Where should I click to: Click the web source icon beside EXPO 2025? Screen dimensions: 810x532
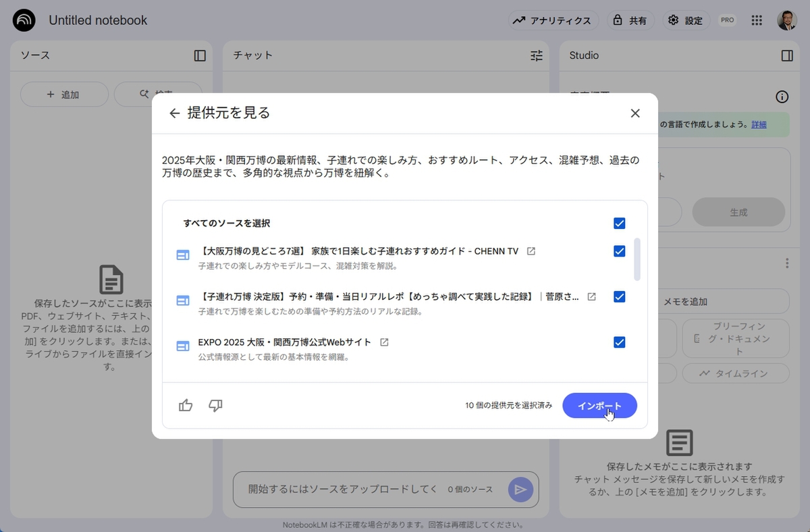183,346
